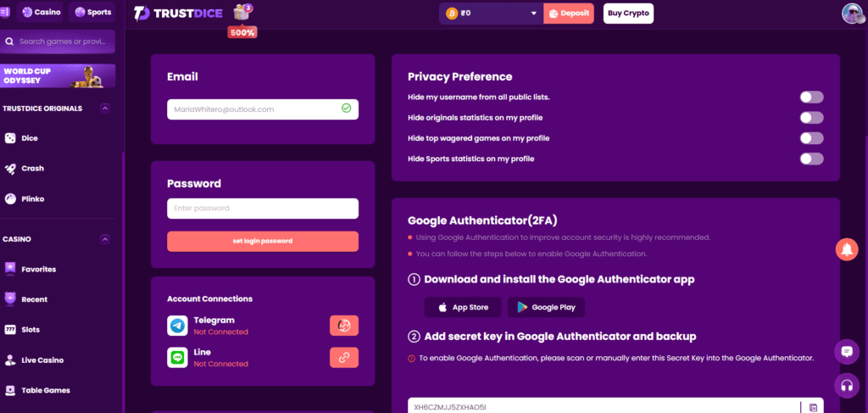Click the Telegram connect link button
The image size is (868, 413).
tap(344, 326)
